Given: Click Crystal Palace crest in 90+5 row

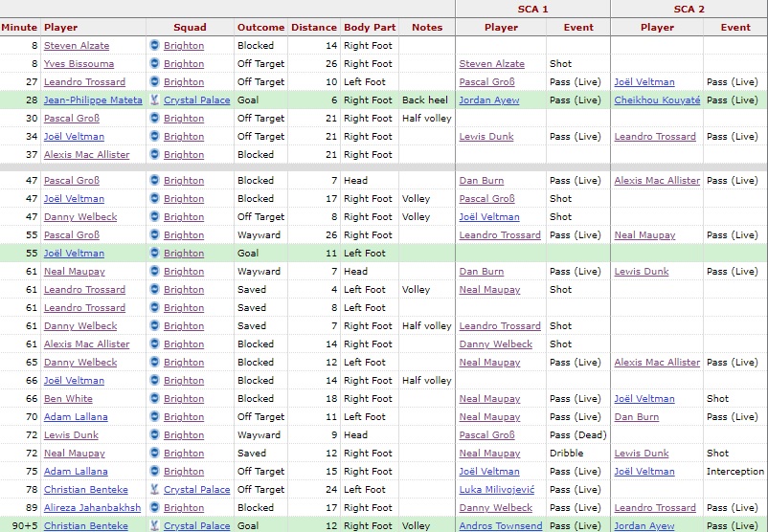Looking at the screenshot, I should 154,525.
